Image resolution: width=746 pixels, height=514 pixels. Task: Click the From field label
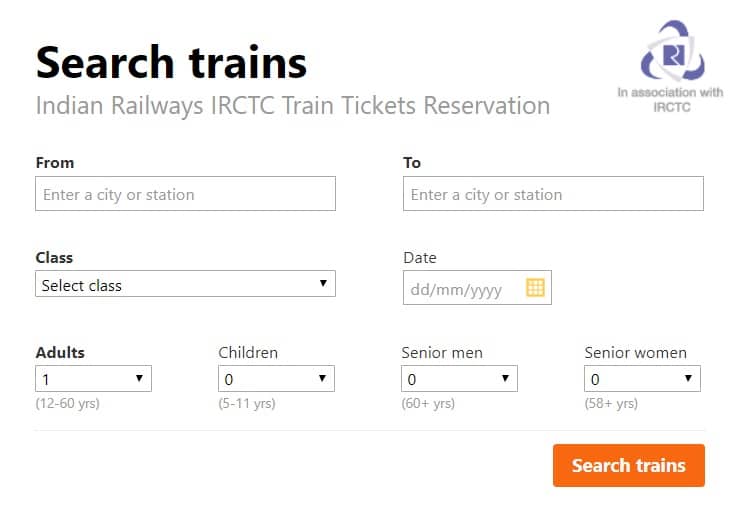click(x=55, y=163)
